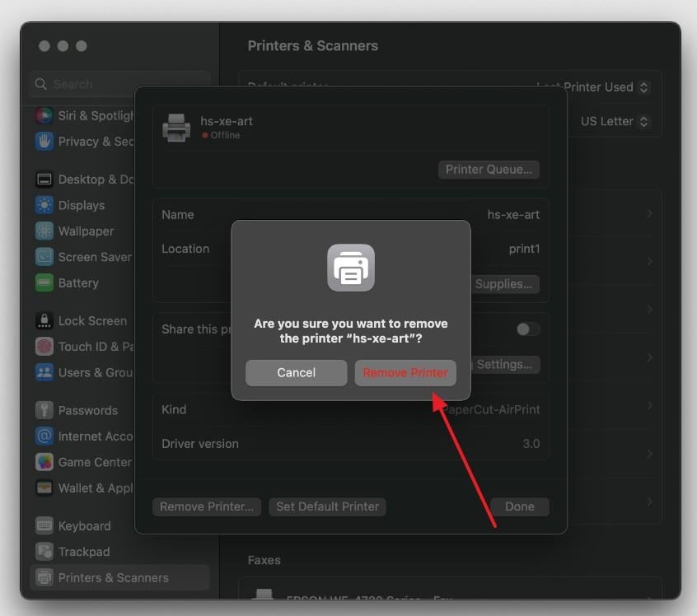The height and width of the screenshot is (616, 697).
Task: Click the Set Default Printer button
Action: point(328,506)
